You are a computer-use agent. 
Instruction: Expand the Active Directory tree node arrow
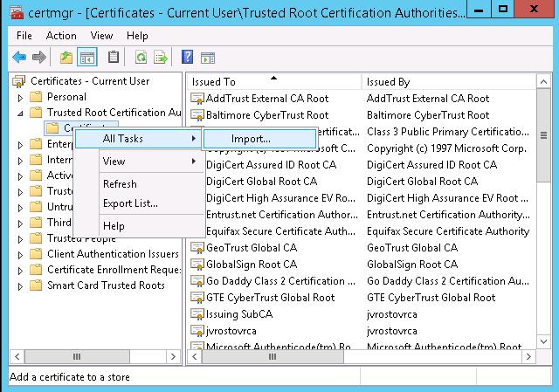(20, 176)
